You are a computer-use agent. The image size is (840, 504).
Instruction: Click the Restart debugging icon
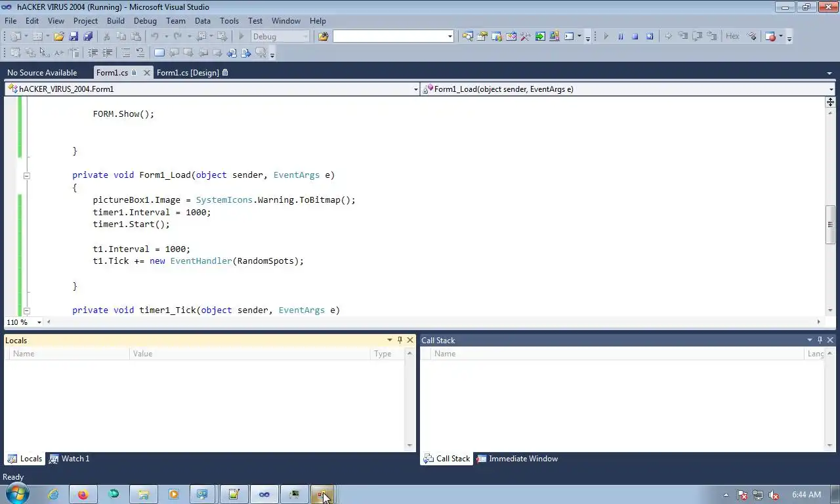[650, 37]
